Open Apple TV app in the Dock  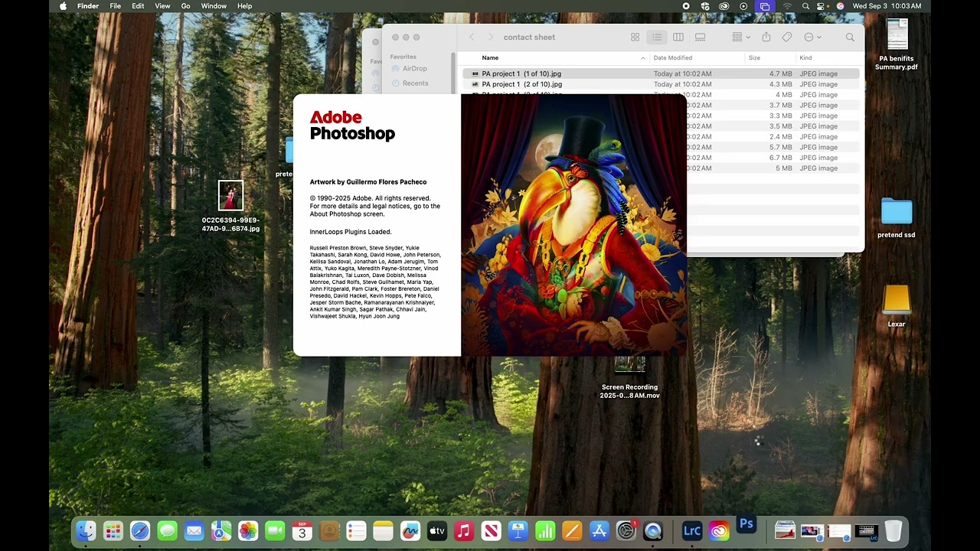pyautogui.click(x=437, y=531)
